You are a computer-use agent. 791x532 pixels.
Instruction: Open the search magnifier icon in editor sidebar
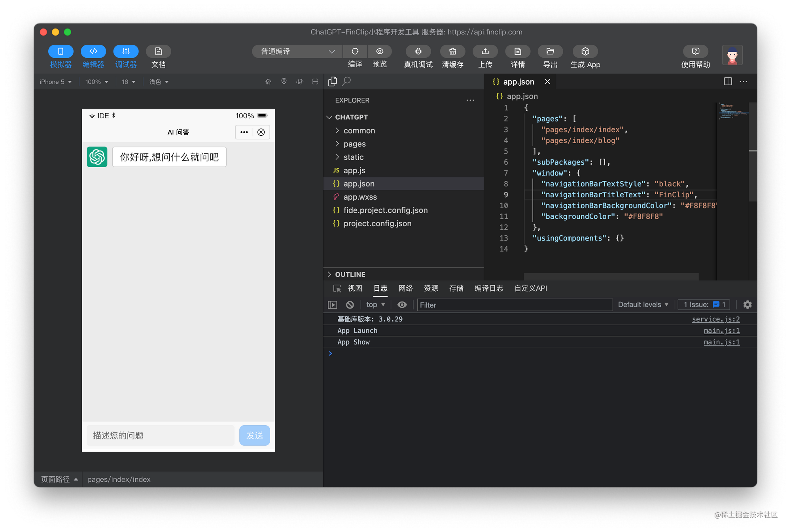coord(347,81)
